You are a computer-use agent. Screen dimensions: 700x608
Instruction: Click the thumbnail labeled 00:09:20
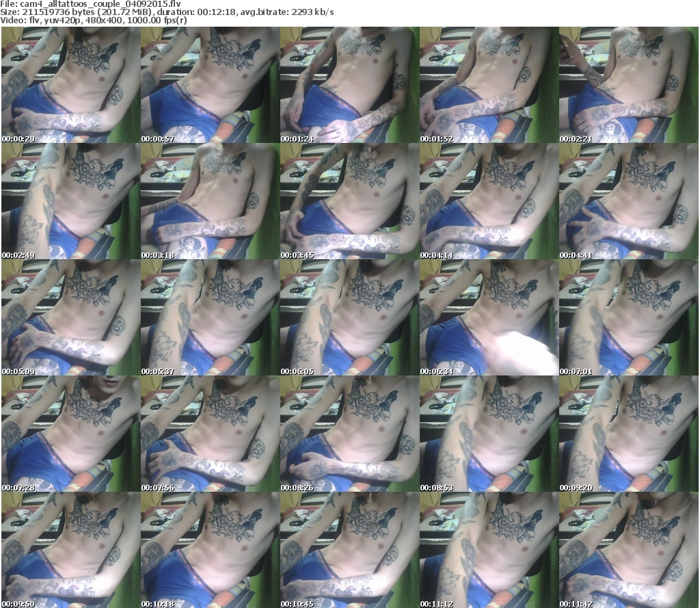tap(629, 434)
